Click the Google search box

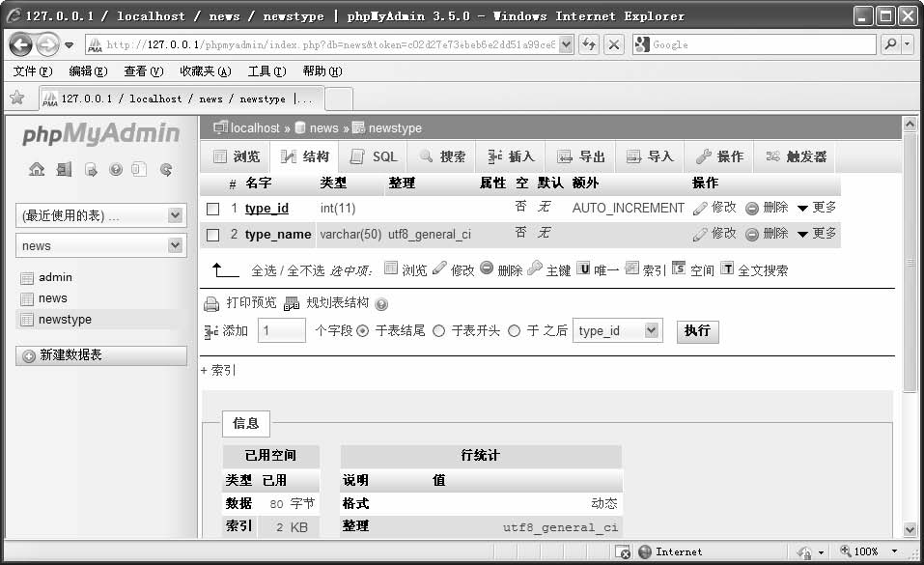click(754, 44)
